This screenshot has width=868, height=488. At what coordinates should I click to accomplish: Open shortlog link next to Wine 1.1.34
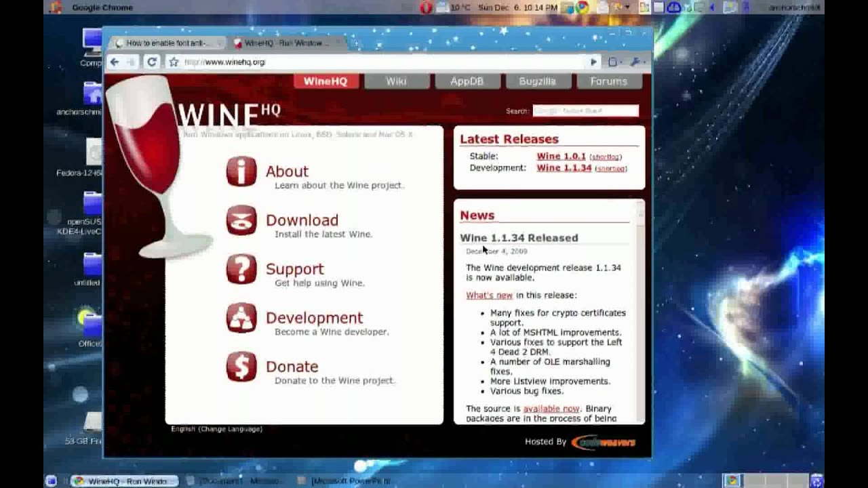coord(611,169)
